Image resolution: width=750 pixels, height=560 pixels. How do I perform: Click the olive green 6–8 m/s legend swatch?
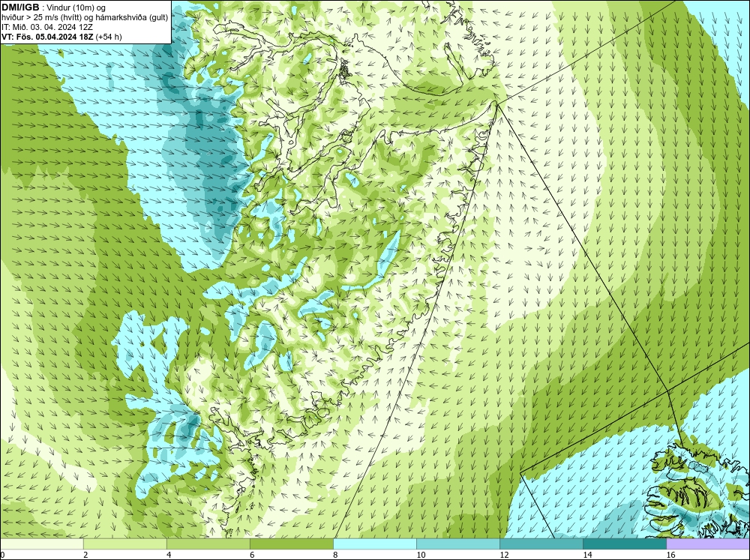[x=291, y=544]
